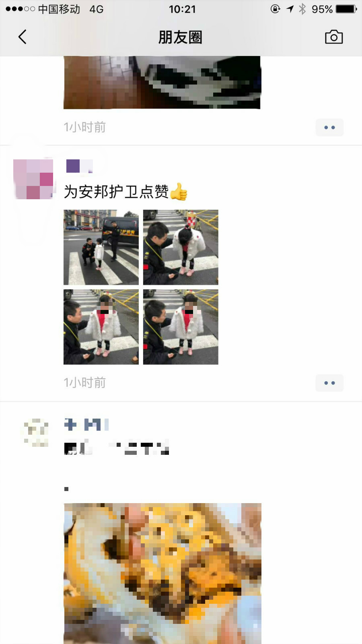View photo of girl bowing to guard

click(x=181, y=247)
